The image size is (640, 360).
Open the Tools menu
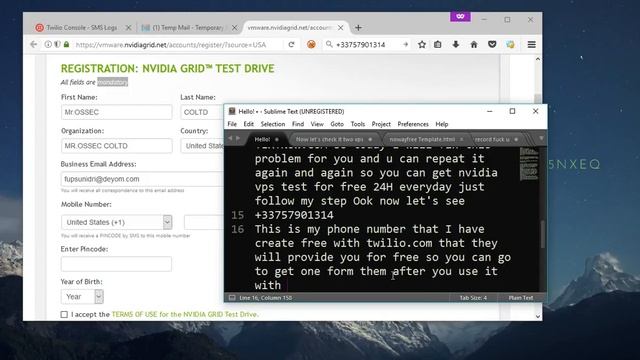[358, 124]
